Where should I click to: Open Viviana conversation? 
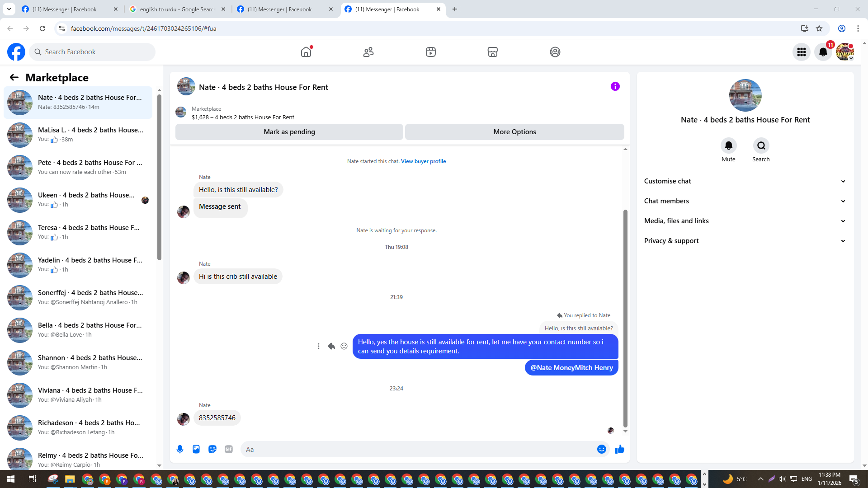tap(78, 395)
